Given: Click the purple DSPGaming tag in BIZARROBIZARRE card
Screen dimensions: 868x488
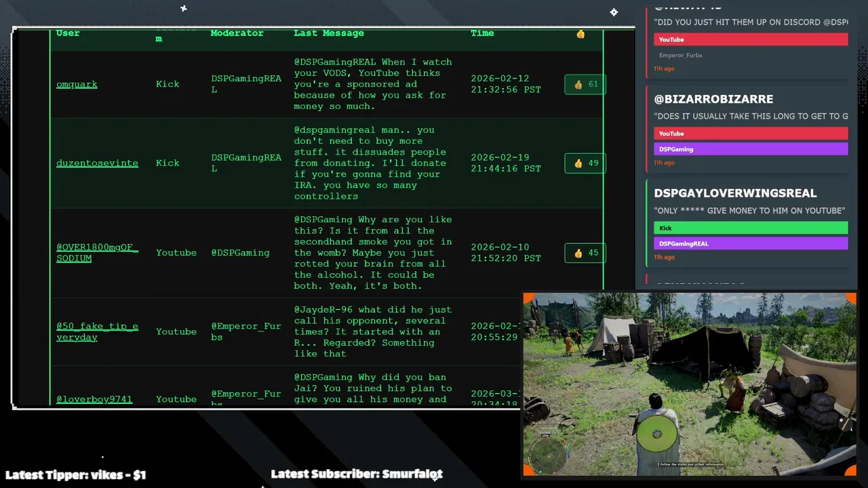Looking at the screenshot, I should (x=751, y=149).
